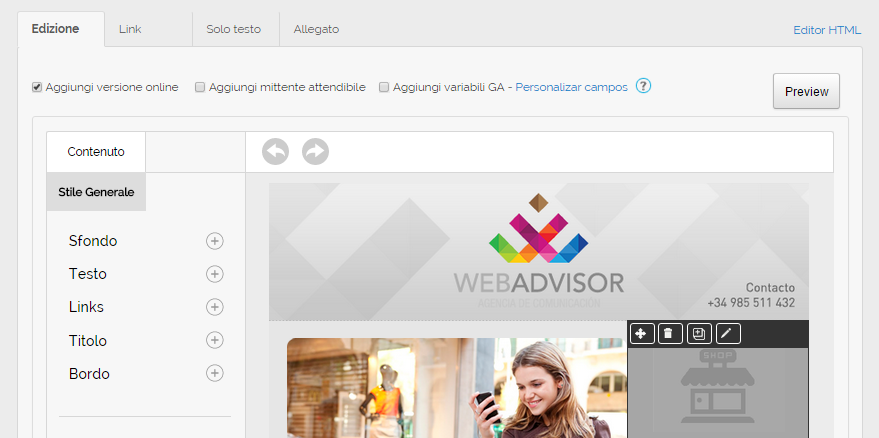Redo the edit with the forward arrow
This screenshot has width=879, height=438.
pyautogui.click(x=316, y=152)
